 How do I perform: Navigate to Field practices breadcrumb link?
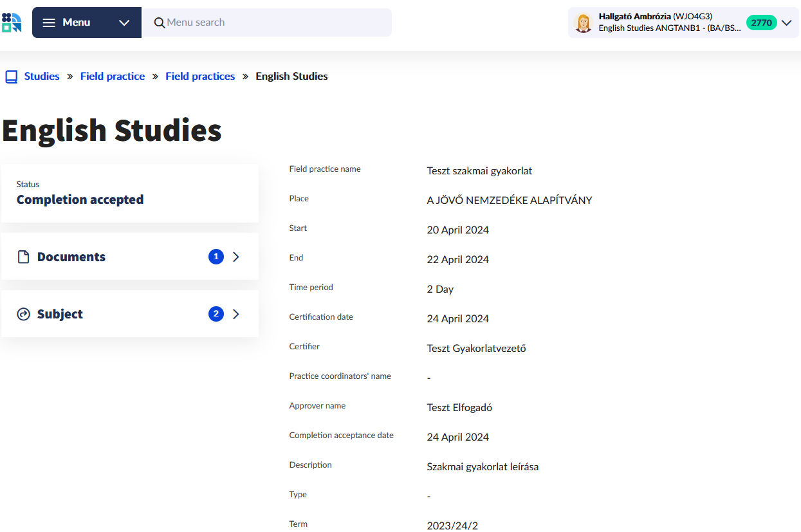200,77
